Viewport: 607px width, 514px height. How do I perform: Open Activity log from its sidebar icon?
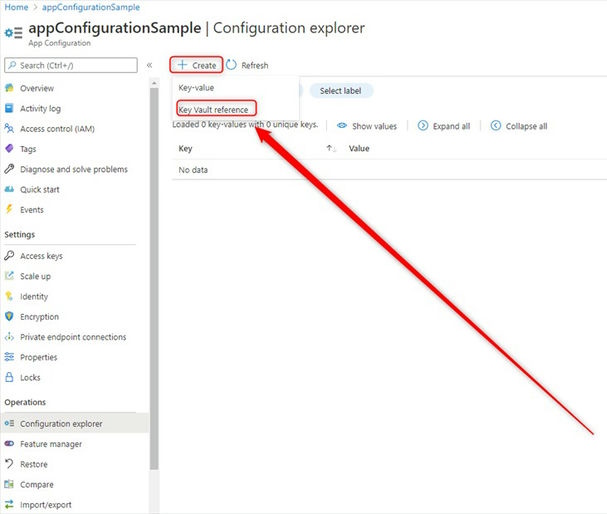click(x=9, y=108)
